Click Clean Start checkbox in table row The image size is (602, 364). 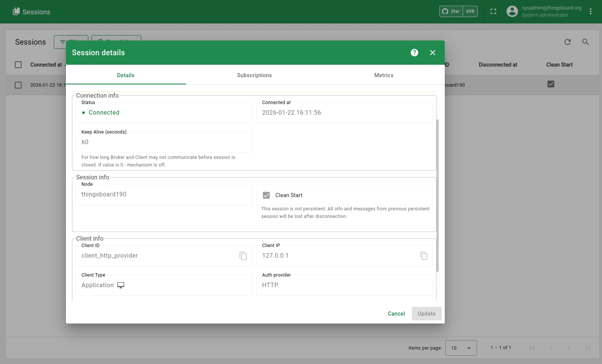[551, 84]
